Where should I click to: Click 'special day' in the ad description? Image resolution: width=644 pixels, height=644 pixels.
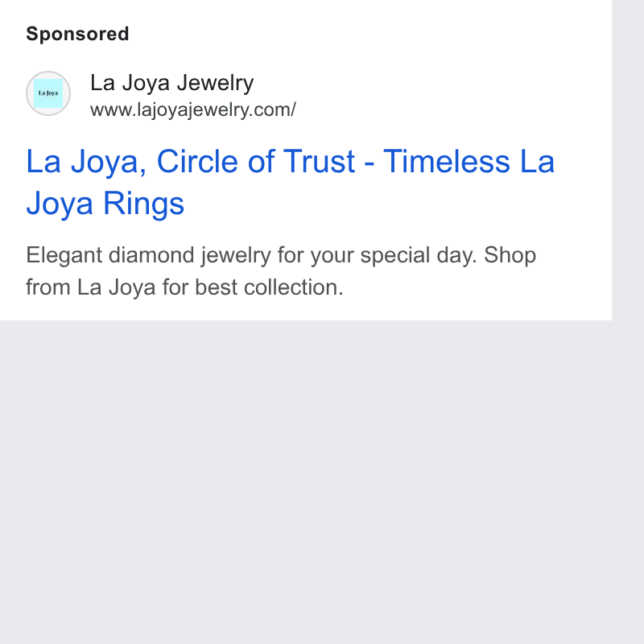[x=419, y=255]
